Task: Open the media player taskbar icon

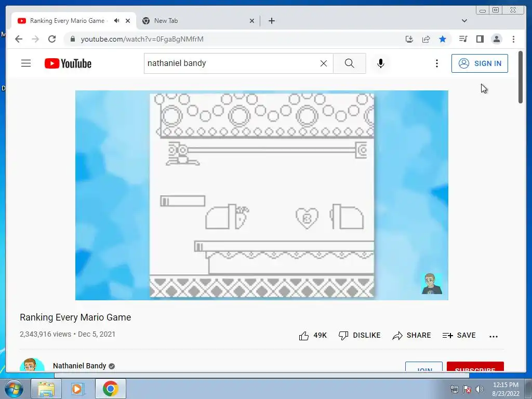Action: click(77, 389)
